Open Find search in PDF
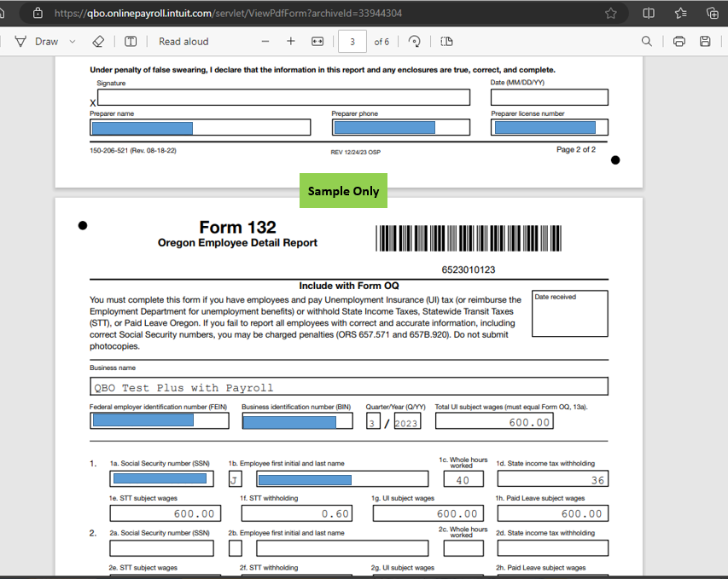 [646, 41]
